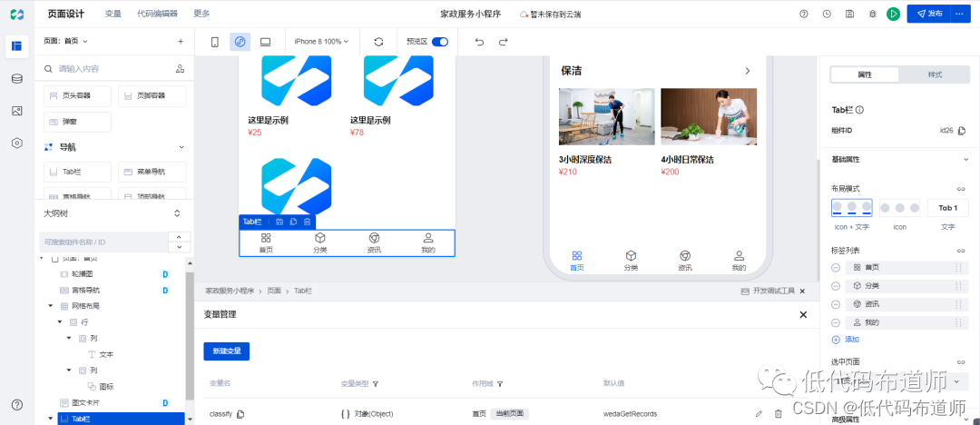Open the 代码编辑器 menu
Viewport: 980px width, 425px height.
point(158,14)
